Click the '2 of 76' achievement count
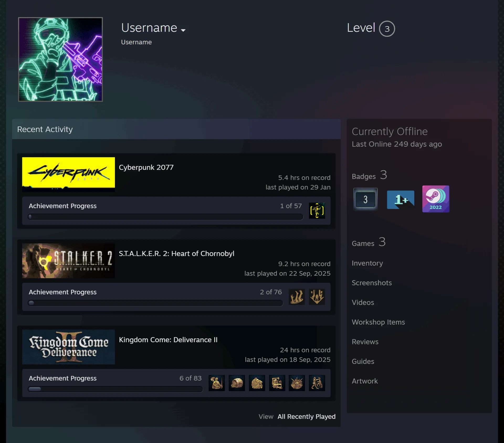Image resolution: width=504 pixels, height=443 pixels. pyautogui.click(x=271, y=292)
